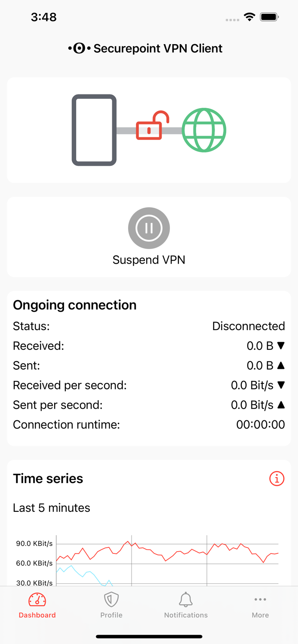298x644 pixels.
Task: Switch to the Profile tab
Action: pyautogui.click(x=111, y=605)
